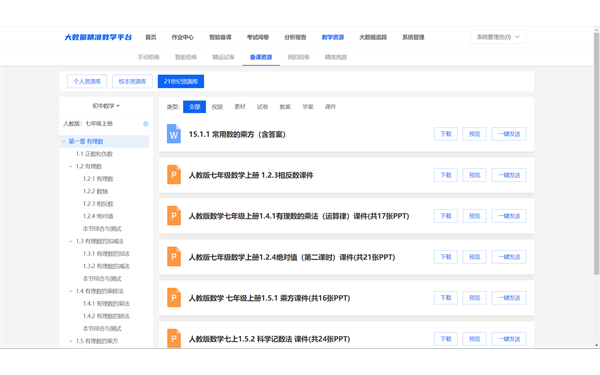Viewport: 600px width, 375px height.
Task: Collapse the 1.3 有理数的加减法 node
Action: click(x=71, y=241)
